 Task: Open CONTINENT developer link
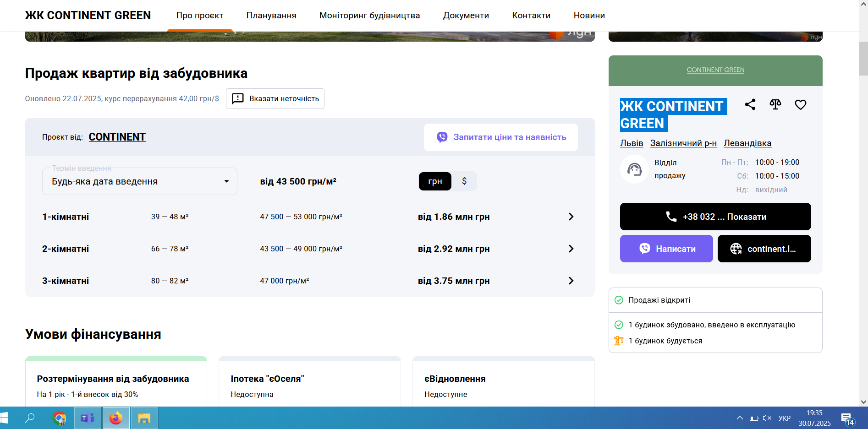point(117,137)
